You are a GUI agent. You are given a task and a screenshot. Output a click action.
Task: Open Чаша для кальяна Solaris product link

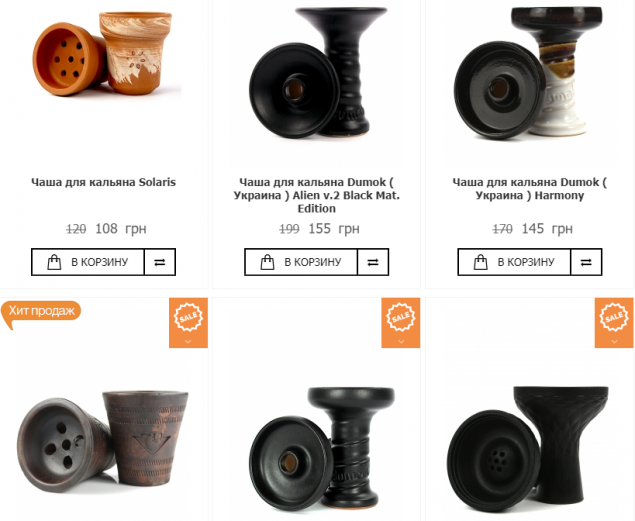(104, 182)
